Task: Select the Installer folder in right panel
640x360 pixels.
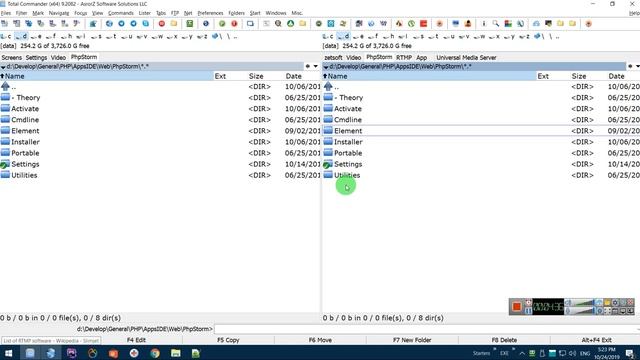Action: pos(348,142)
